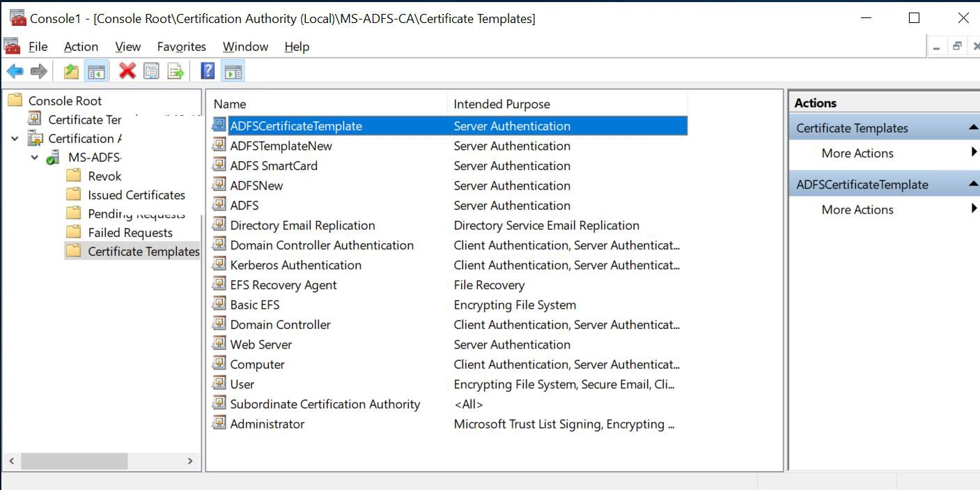Click the Basic EFS template icon
Viewport: 980px width, 490px height.
click(x=219, y=305)
